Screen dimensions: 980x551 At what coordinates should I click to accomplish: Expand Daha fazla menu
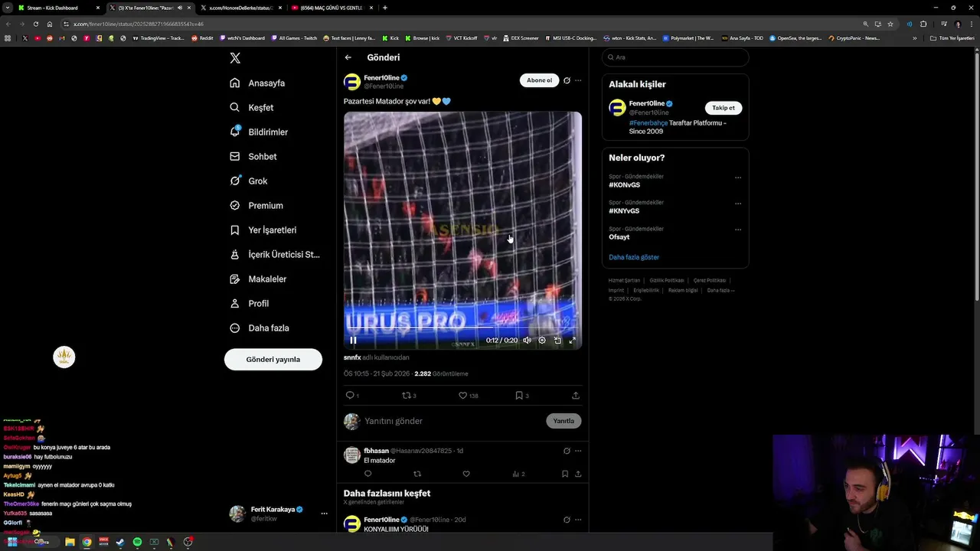(x=260, y=328)
